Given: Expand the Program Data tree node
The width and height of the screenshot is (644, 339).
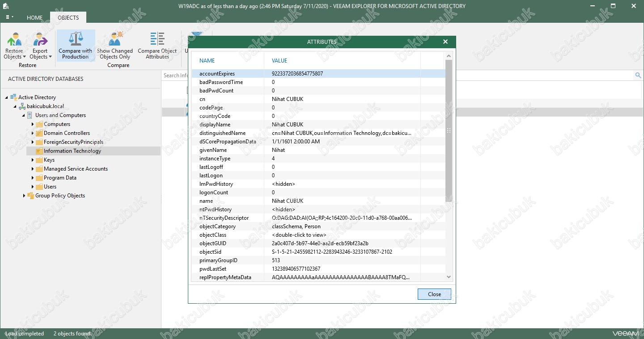Looking at the screenshot, I should [x=33, y=178].
